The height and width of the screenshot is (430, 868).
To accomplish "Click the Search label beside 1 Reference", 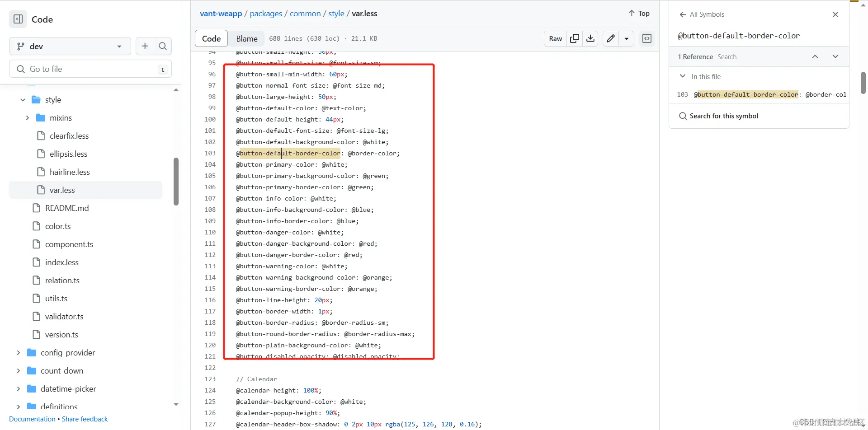I will pos(727,57).
